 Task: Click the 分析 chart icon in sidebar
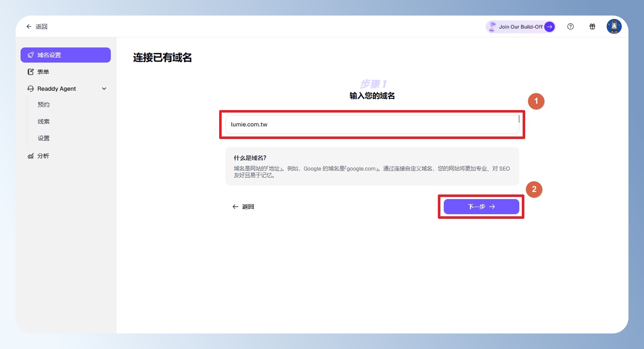(x=31, y=156)
